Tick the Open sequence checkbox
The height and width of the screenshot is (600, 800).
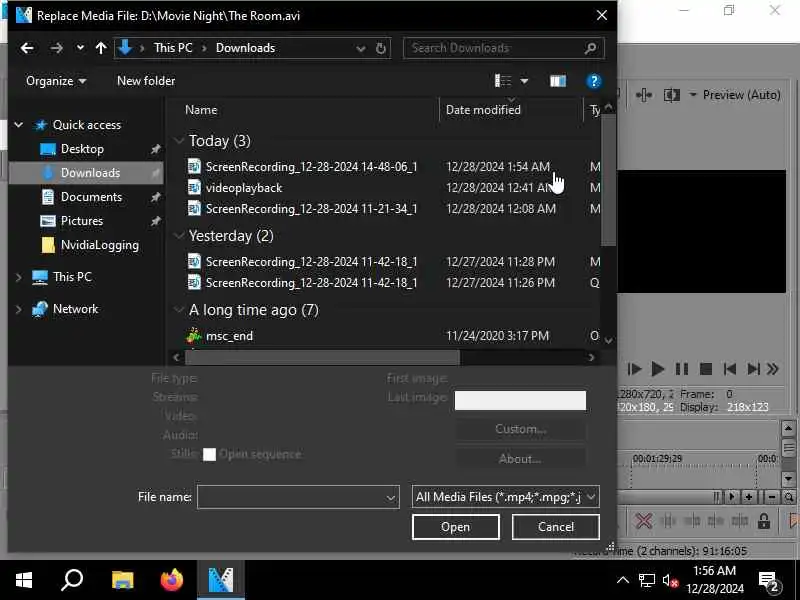pos(209,455)
